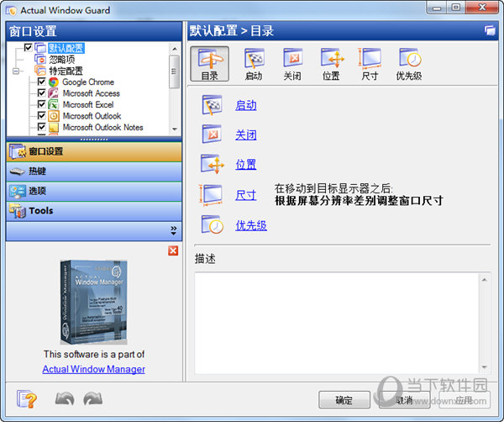Click the redo arrow icon
504x422 pixels.
(x=93, y=398)
